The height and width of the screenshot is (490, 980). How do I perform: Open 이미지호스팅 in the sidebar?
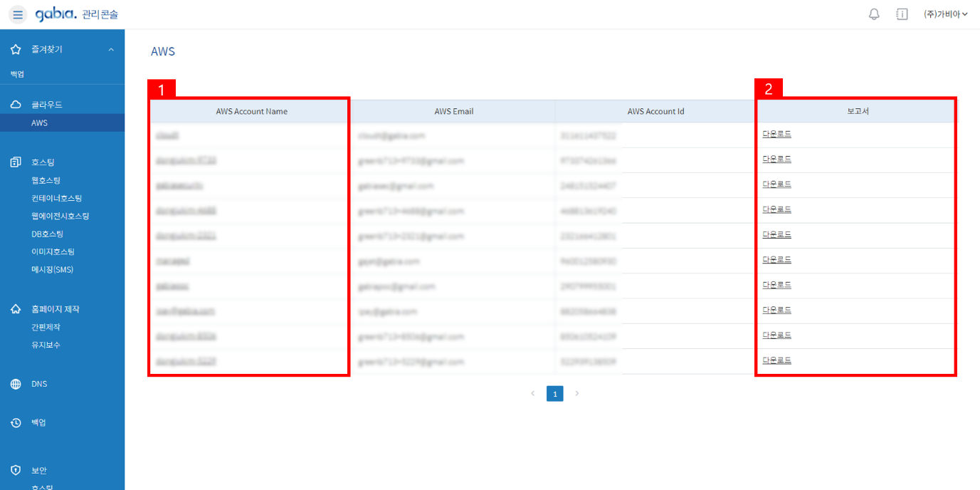53,252
